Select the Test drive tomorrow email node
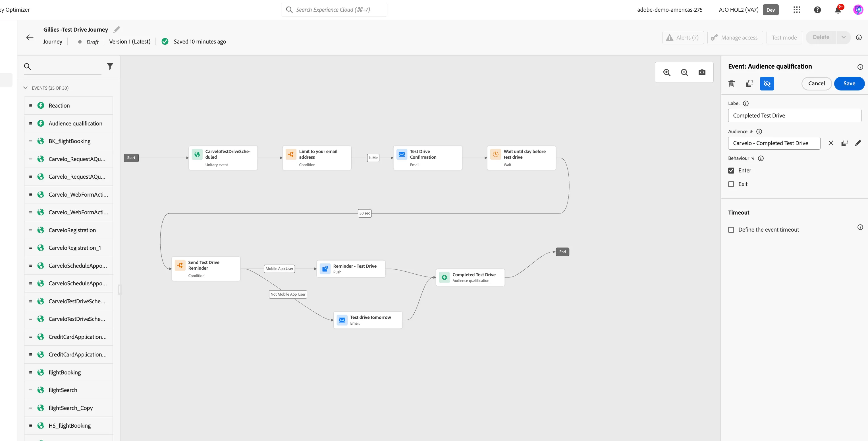Image resolution: width=868 pixels, height=441 pixels. (367, 320)
